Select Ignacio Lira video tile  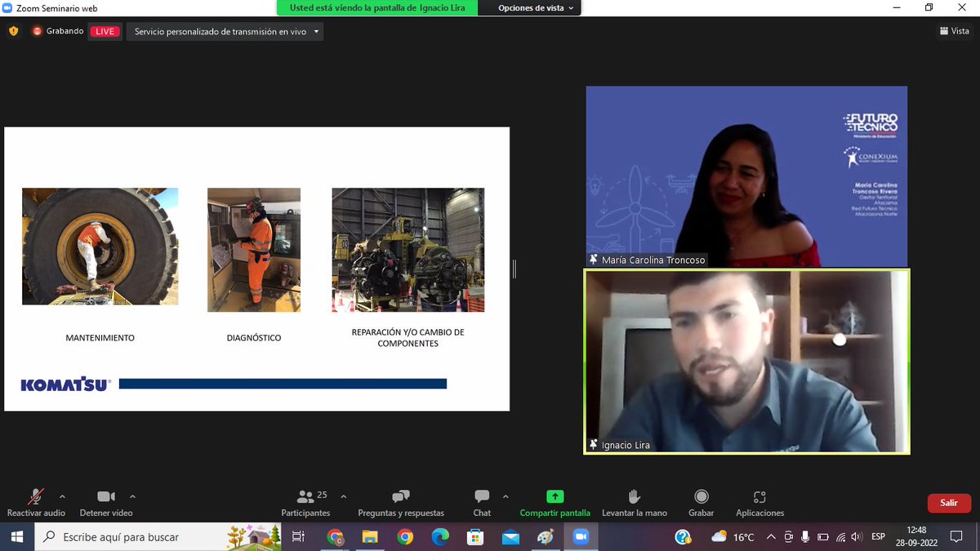click(x=746, y=362)
